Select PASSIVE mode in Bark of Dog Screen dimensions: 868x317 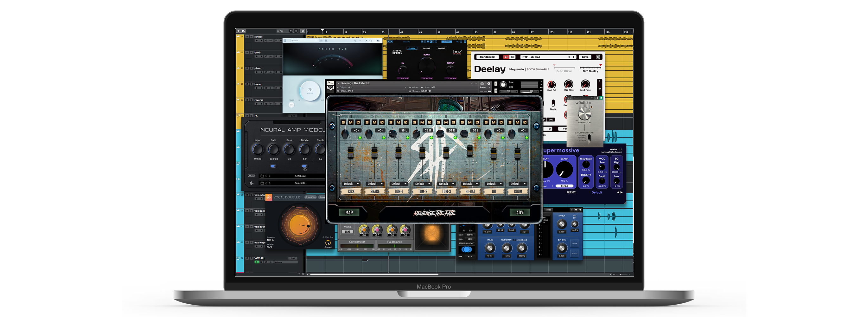[x=427, y=48]
